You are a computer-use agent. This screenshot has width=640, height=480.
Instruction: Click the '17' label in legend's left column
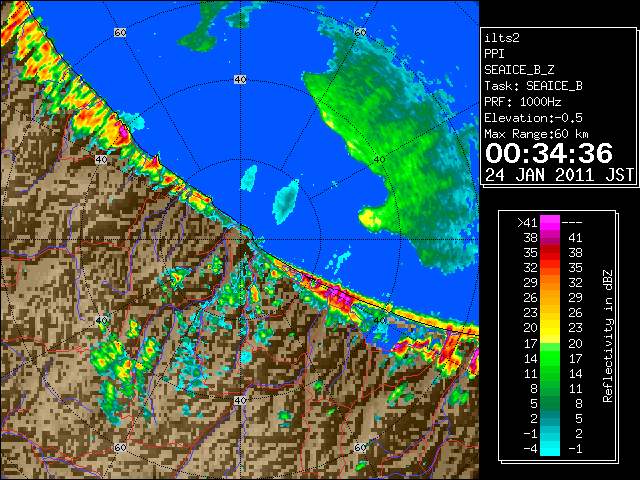(x=530, y=343)
